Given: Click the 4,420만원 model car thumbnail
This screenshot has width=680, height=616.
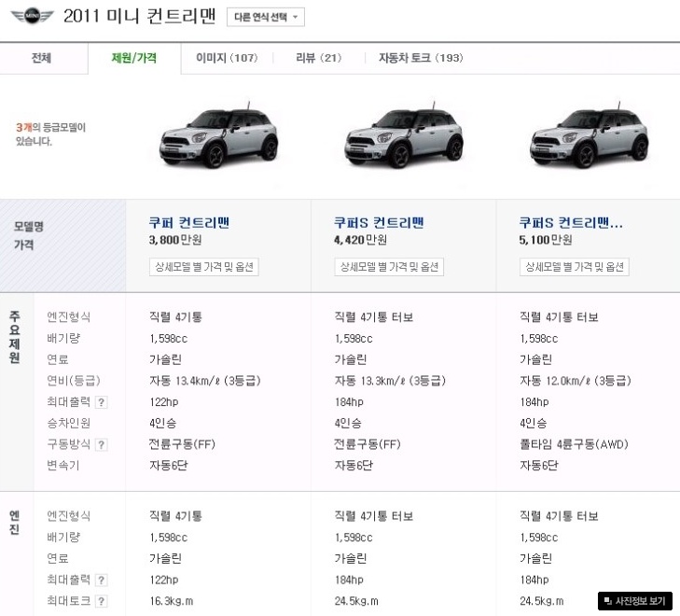Looking at the screenshot, I should (404, 136).
